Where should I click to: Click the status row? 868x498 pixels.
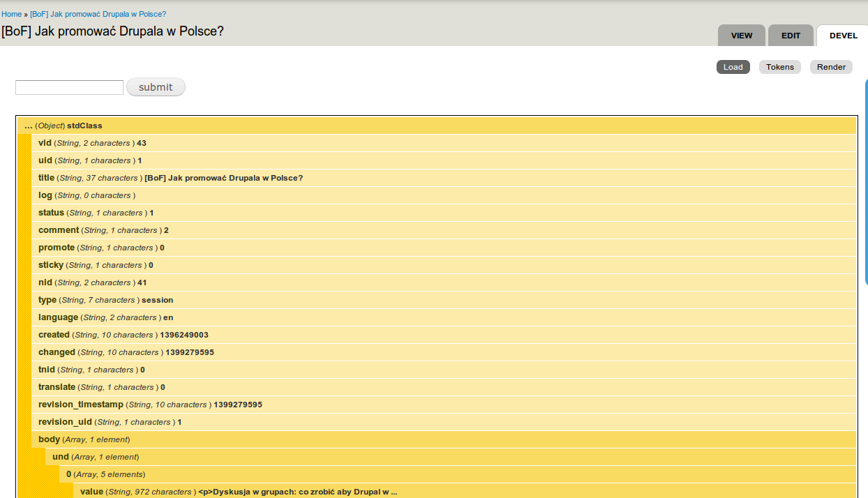coord(444,213)
